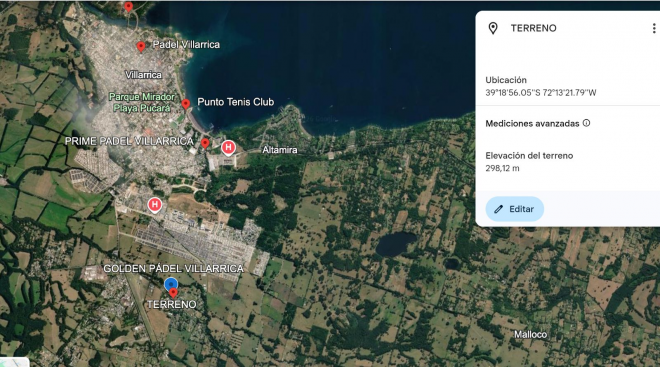
Task: Open the three-dot menu in TERRENO panel
Action: click(x=654, y=28)
